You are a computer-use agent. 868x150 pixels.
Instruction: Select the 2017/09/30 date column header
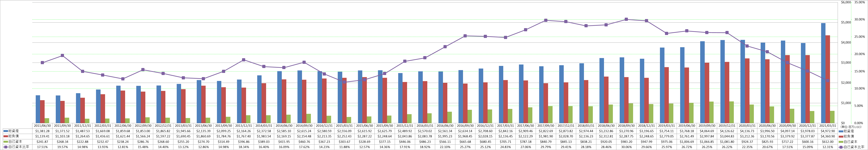tap(546, 125)
